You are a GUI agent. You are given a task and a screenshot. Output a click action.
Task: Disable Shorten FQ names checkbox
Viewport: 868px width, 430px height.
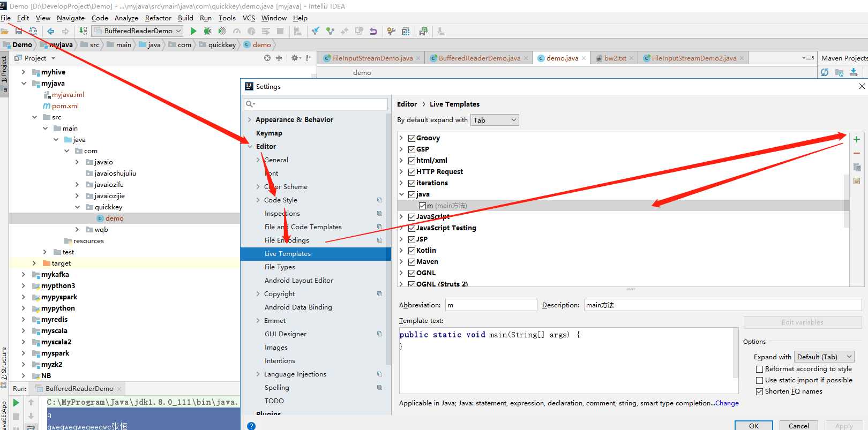coord(759,391)
